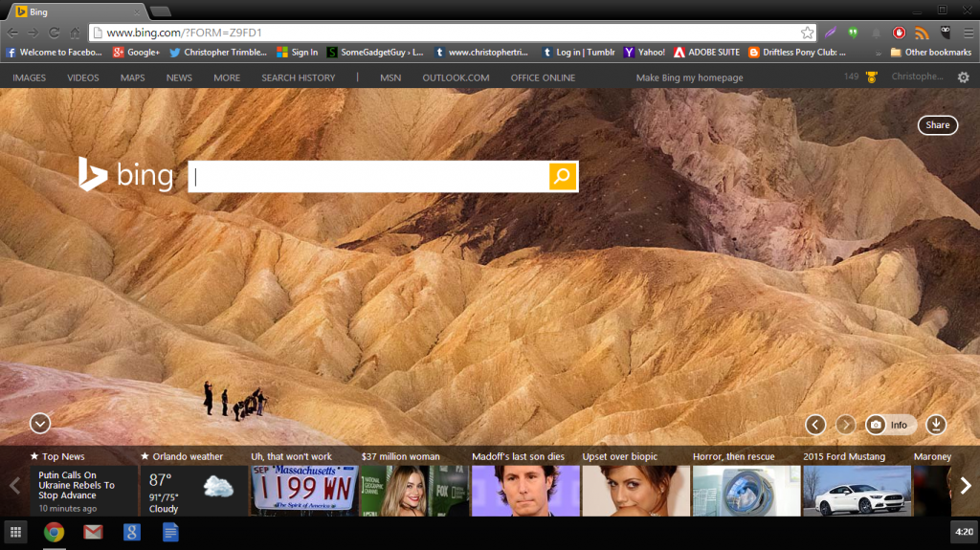Open the Yahoo! bookmark
The width and height of the screenshot is (980, 550).
click(644, 53)
